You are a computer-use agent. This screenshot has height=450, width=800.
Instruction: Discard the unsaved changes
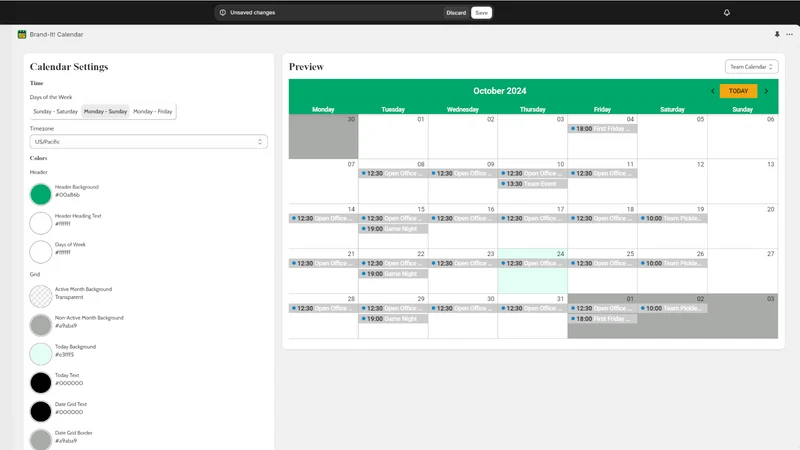click(x=456, y=13)
